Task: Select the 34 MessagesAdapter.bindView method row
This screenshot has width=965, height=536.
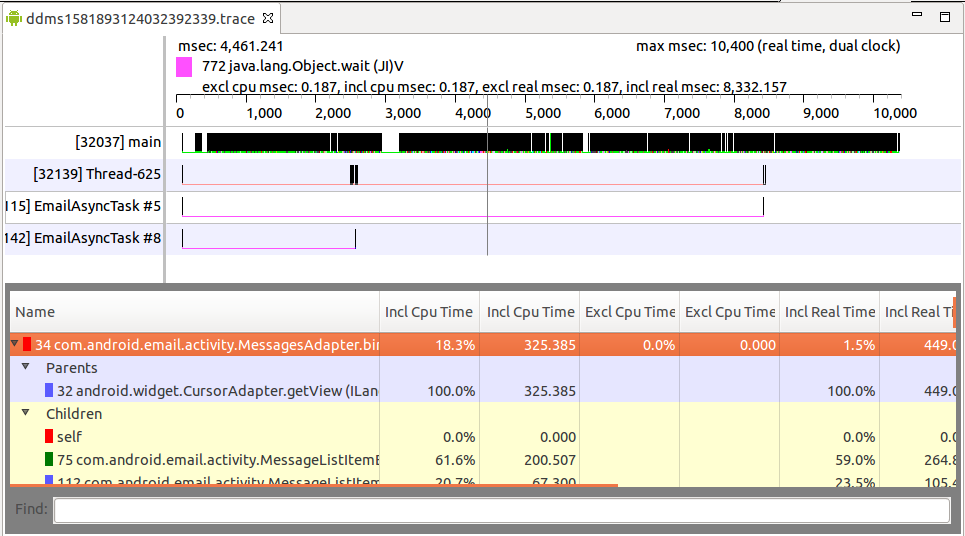Action: pyautogui.click(x=482, y=345)
